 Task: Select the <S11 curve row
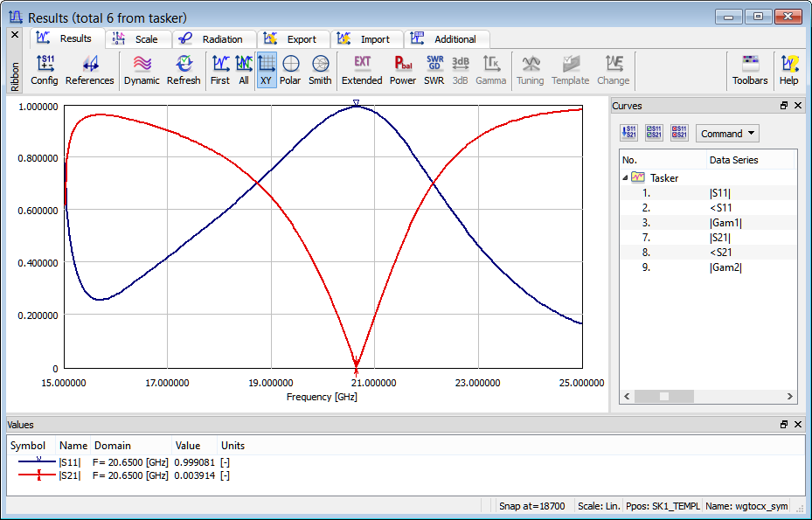pos(708,208)
